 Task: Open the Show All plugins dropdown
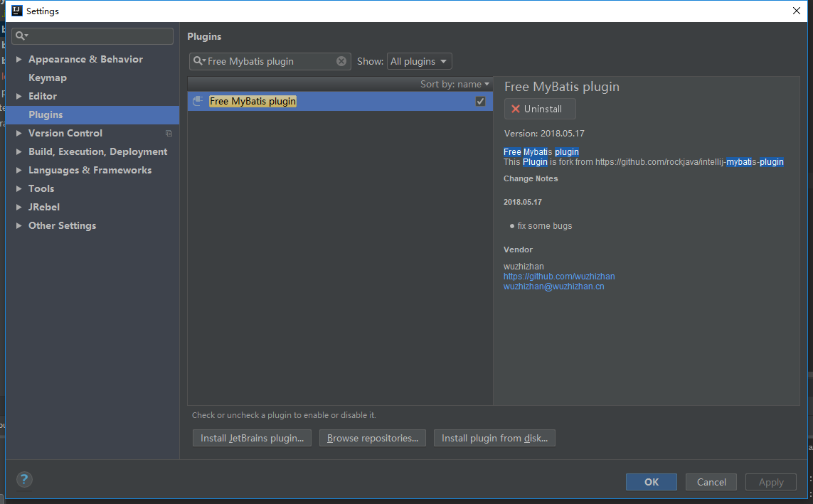click(x=420, y=61)
